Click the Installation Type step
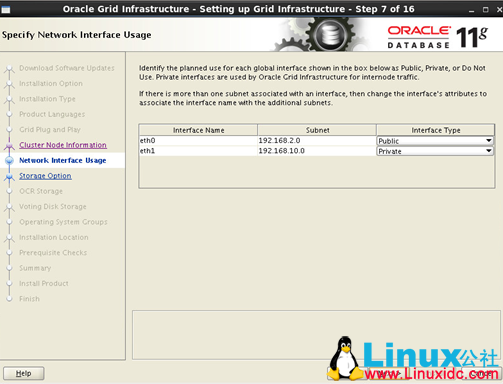503x384 pixels. point(47,99)
